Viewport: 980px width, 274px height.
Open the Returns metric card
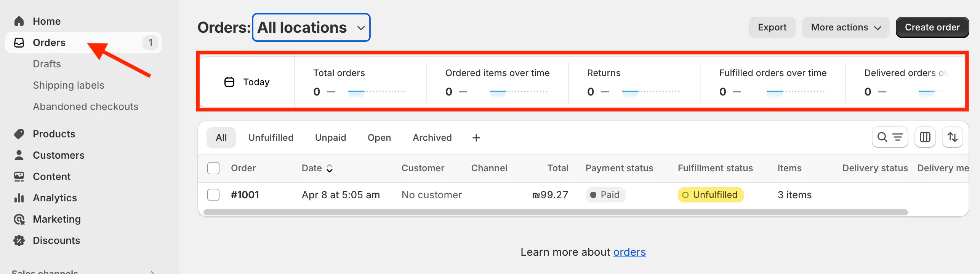pos(634,82)
